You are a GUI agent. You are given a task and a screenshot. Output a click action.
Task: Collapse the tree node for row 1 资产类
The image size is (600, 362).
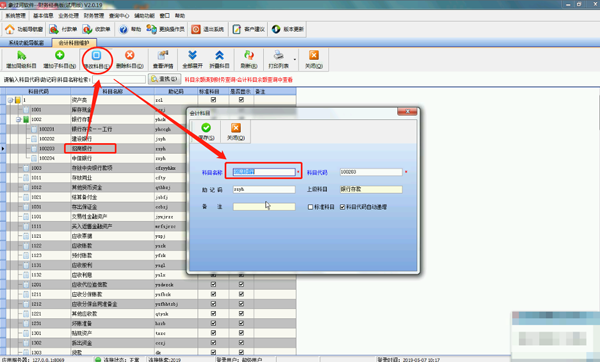coord(10,100)
